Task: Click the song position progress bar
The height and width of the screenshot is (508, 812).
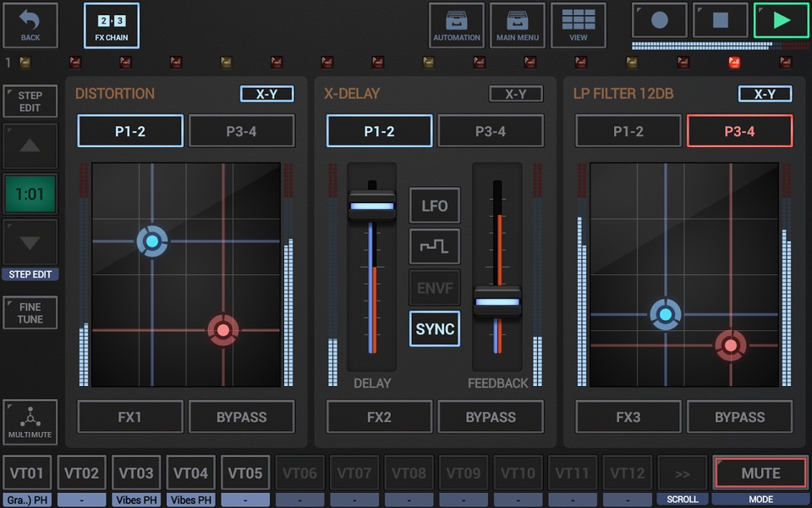Action: (721, 46)
